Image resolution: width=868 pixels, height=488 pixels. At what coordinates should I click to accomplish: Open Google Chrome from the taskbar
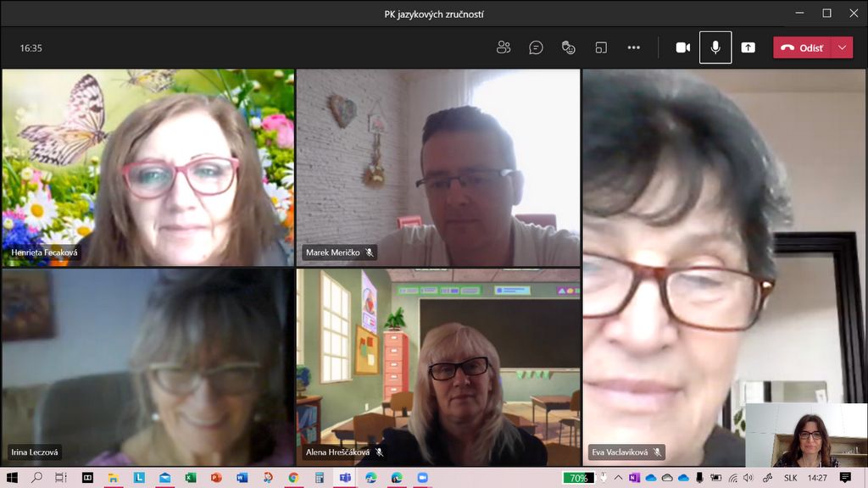[x=293, y=478]
